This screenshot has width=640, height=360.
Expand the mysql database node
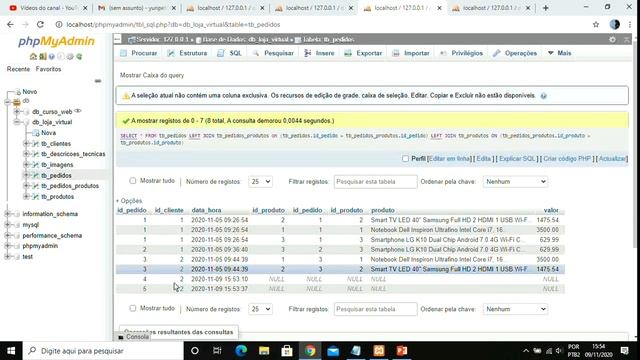(7, 224)
